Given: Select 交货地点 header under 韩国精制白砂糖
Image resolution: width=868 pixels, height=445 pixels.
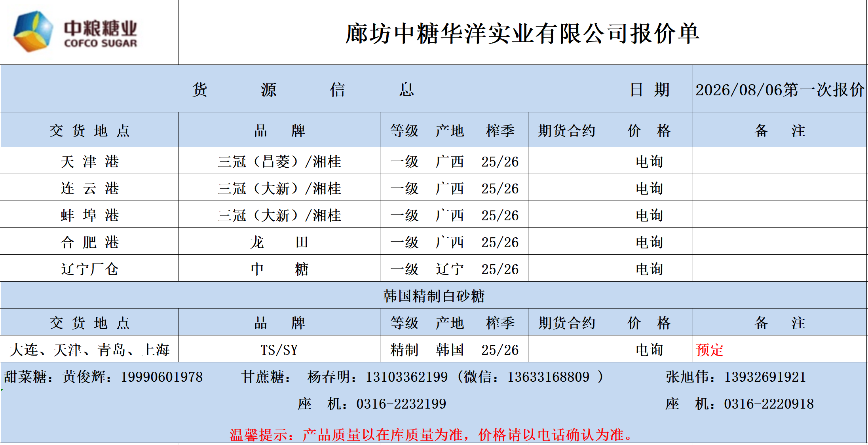Looking at the screenshot, I should pos(89,322).
